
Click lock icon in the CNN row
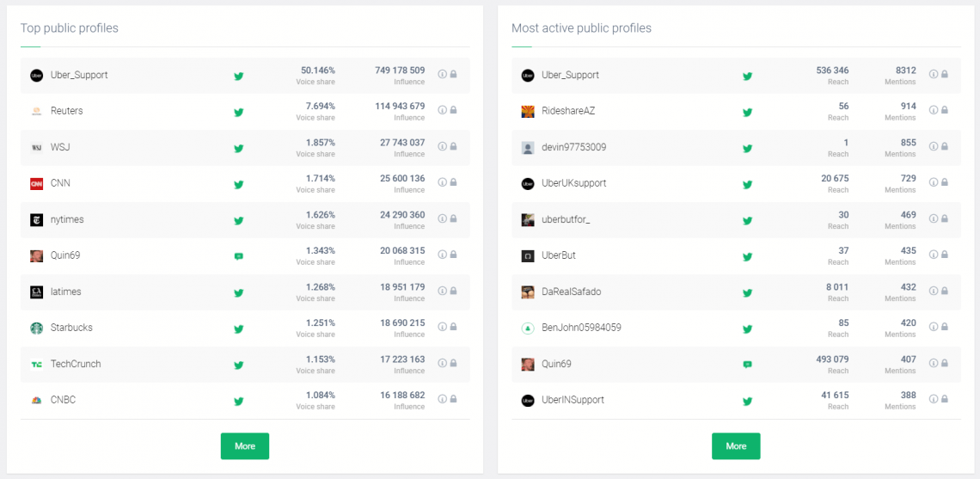click(453, 182)
